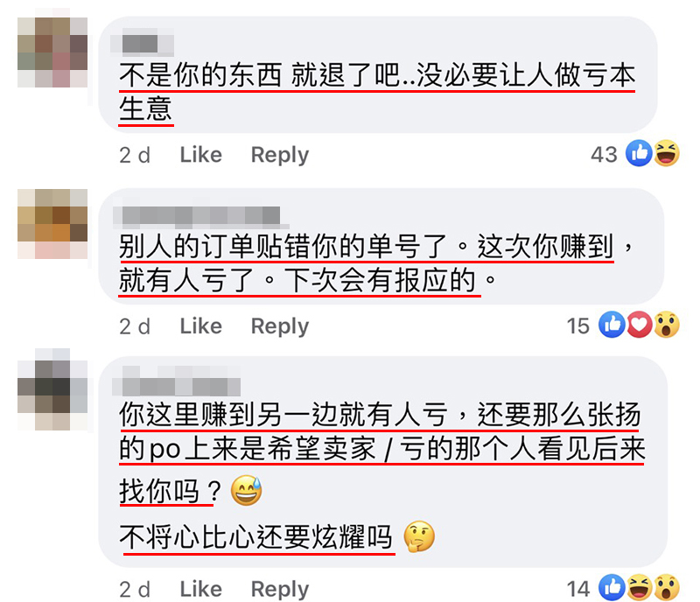Click the blue like reaction on second comment
The height and width of the screenshot is (602, 700).
[x=612, y=325]
